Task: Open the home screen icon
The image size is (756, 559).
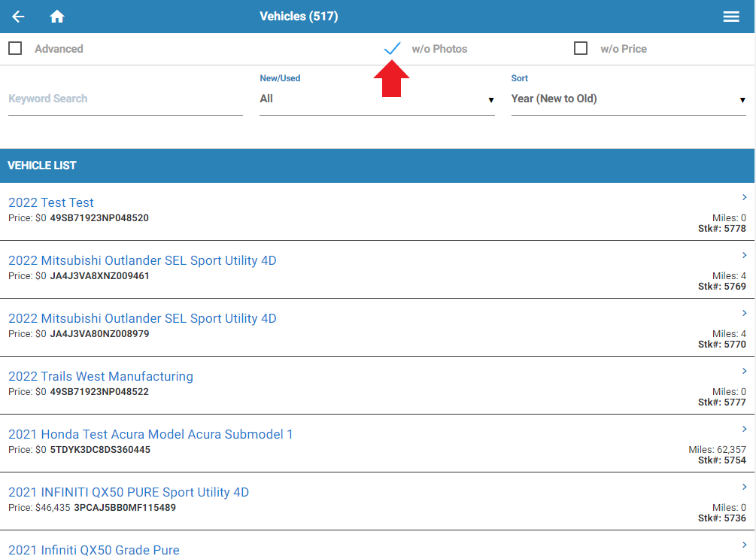Action: tap(57, 17)
